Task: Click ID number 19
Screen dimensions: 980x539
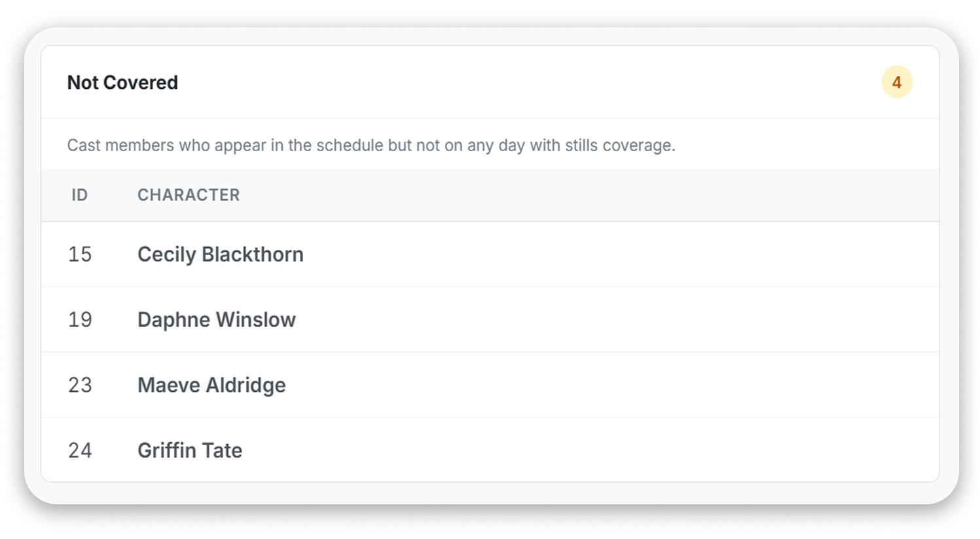Action: (80, 320)
